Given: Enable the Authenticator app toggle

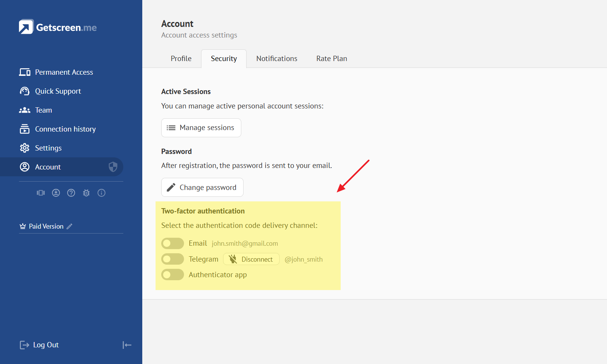Looking at the screenshot, I should 173,275.
